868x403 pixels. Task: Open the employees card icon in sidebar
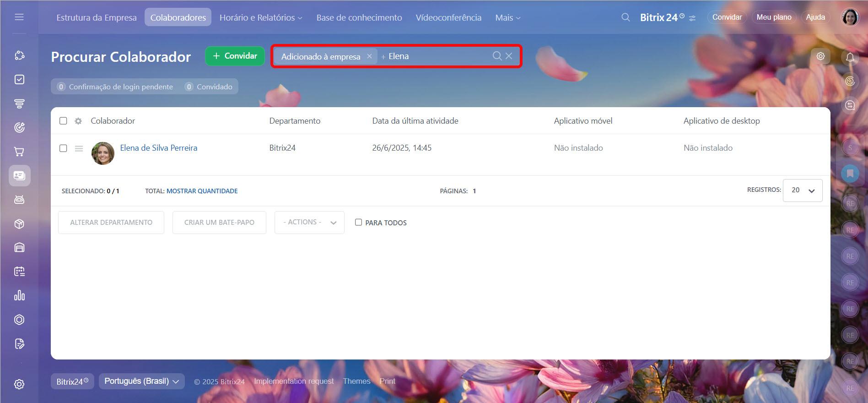(19, 175)
